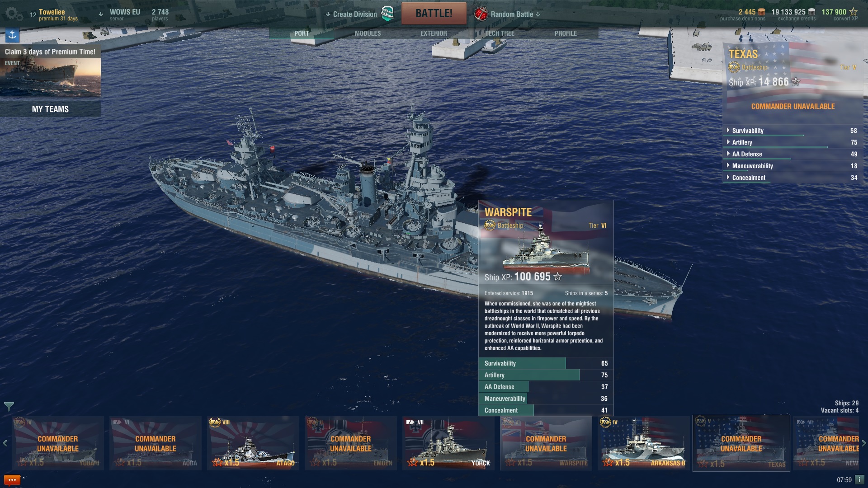Show next ships with the right carousel arrow
Image resolution: width=868 pixels, height=488 pixels.
863,443
